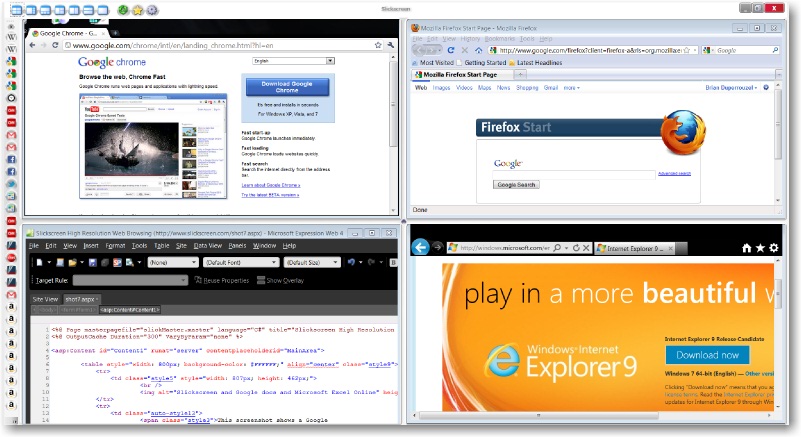
Task: Click the Chrome address bar
Action: tap(219, 45)
